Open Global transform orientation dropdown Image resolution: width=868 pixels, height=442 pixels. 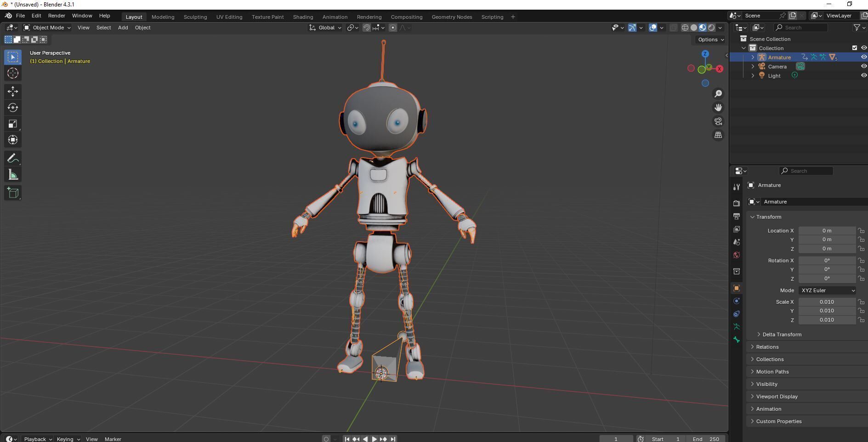325,28
